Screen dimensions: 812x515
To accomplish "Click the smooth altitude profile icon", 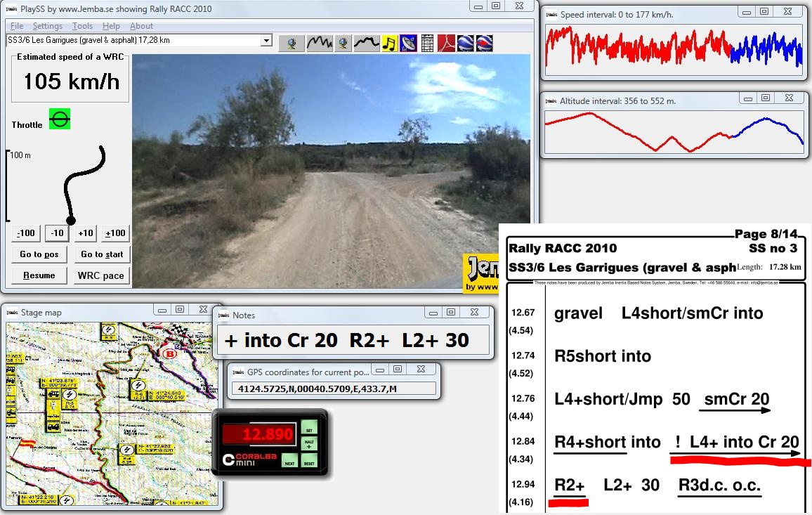I will pyautogui.click(x=366, y=44).
